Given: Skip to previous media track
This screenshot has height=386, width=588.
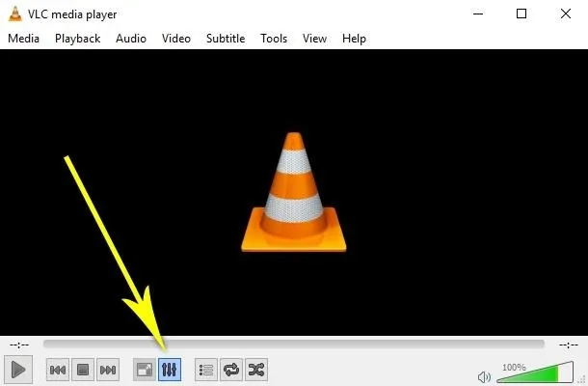Looking at the screenshot, I should click(x=58, y=370).
